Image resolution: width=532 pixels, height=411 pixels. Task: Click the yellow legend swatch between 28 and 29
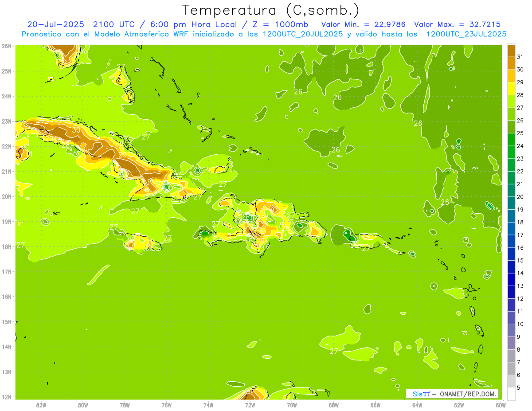pyautogui.click(x=511, y=88)
